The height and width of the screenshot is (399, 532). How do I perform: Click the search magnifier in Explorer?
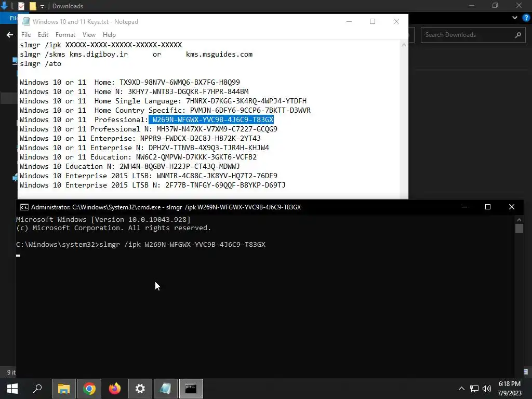518,35
